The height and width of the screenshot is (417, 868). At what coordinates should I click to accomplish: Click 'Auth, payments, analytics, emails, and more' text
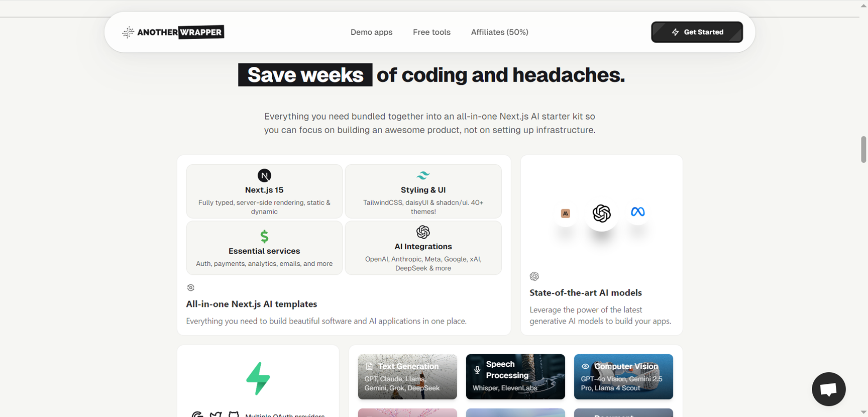pyautogui.click(x=264, y=264)
